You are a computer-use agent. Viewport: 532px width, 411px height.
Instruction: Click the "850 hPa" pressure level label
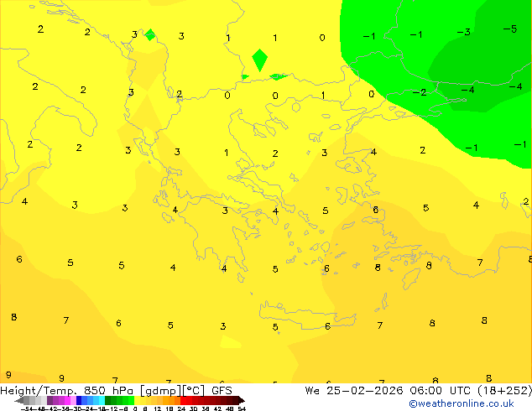(108, 391)
